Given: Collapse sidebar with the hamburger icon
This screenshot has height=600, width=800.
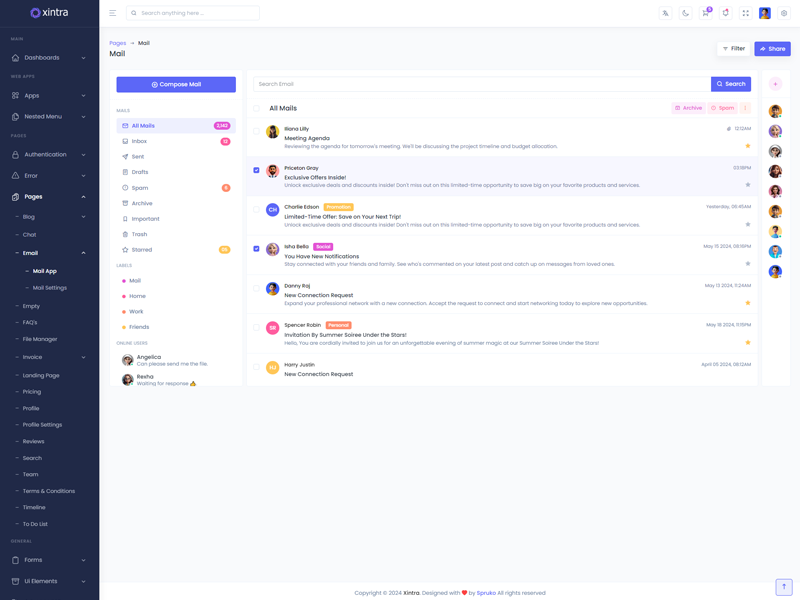Looking at the screenshot, I should 113,13.
